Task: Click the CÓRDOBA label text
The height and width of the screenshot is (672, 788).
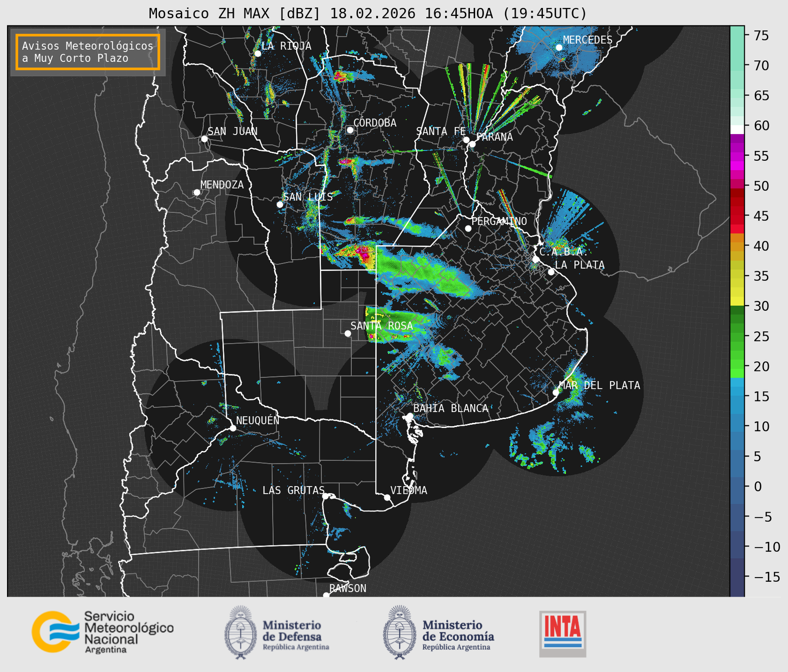Action: click(x=375, y=123)
